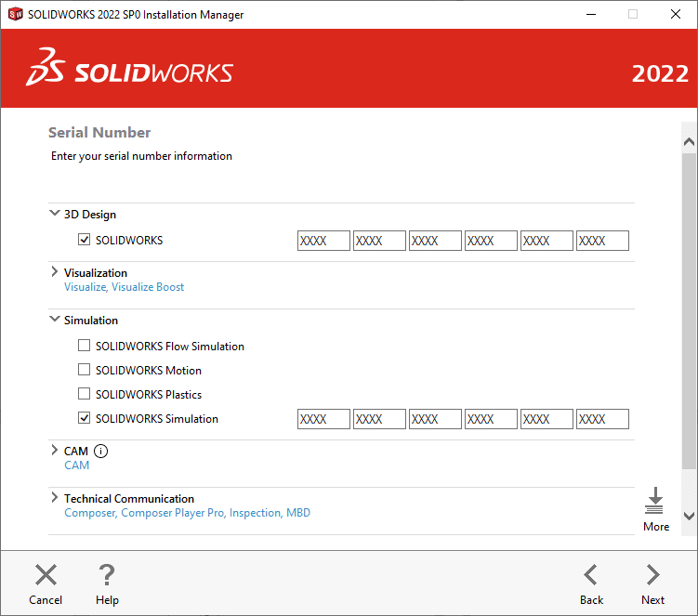Click first serial number field for SOLIDWORKS

pyautogui.click(x=323, y=241)
